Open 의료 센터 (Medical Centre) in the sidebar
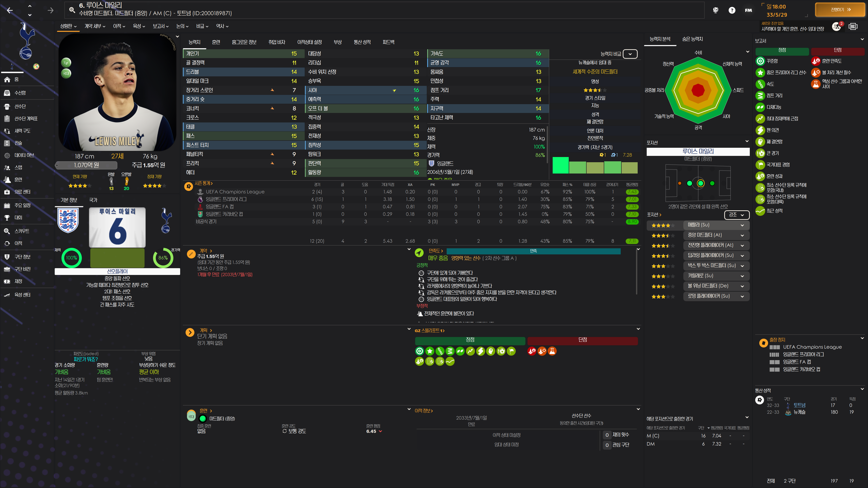 22,192
